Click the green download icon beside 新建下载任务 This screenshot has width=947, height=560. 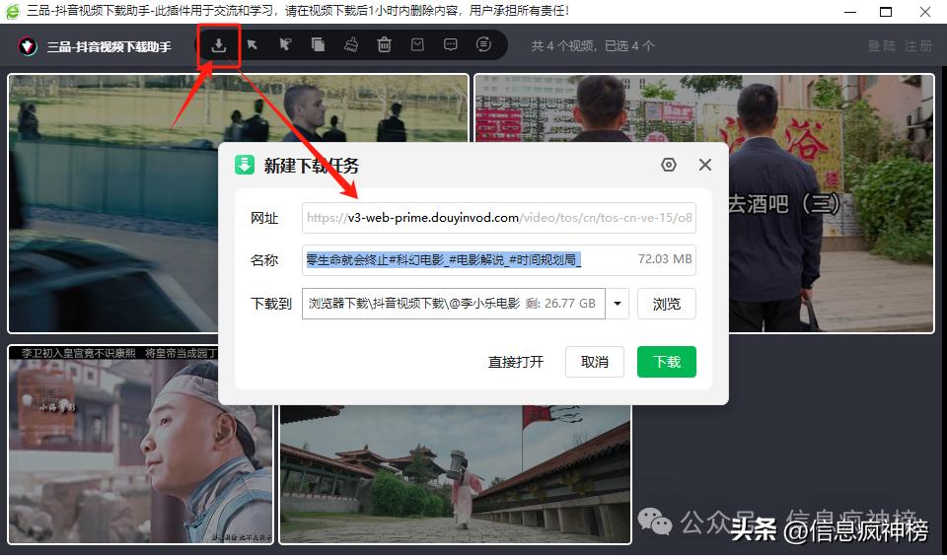[245, 165]
